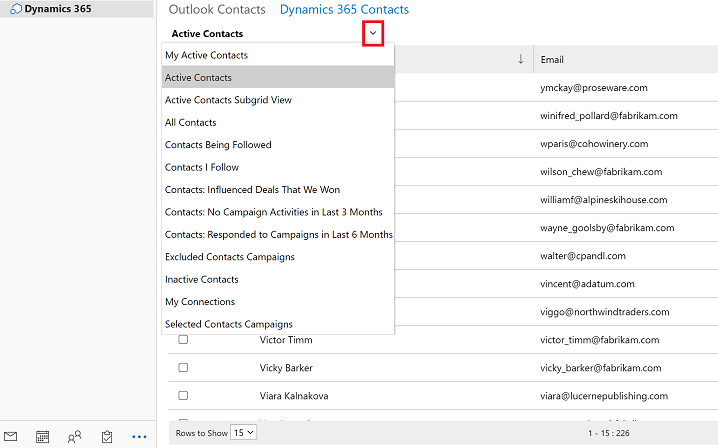The width and height of the screenshot is (718, 448).
Task: Click the sort arrow in name column header
Action: (x=521, y=59)
